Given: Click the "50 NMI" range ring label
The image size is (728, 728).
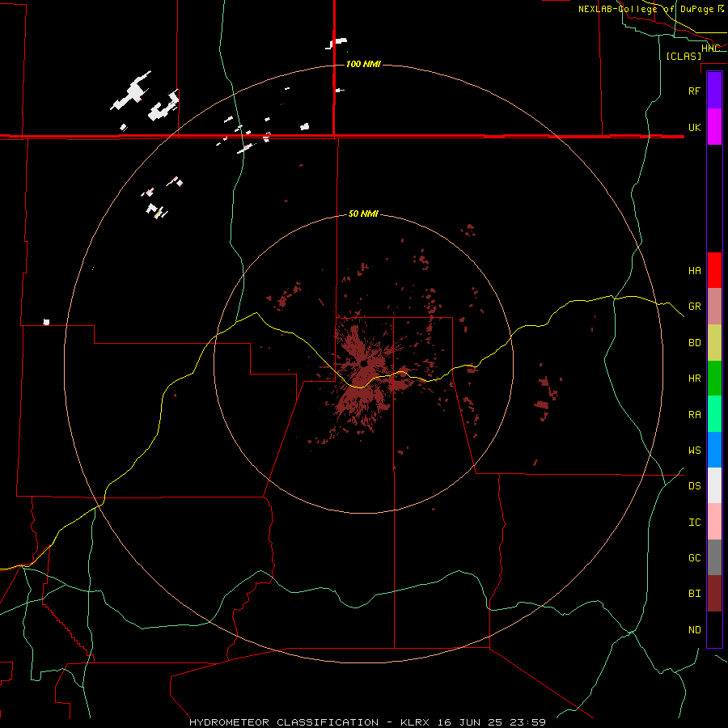Looking at the screenshot, I should [363, 214].
